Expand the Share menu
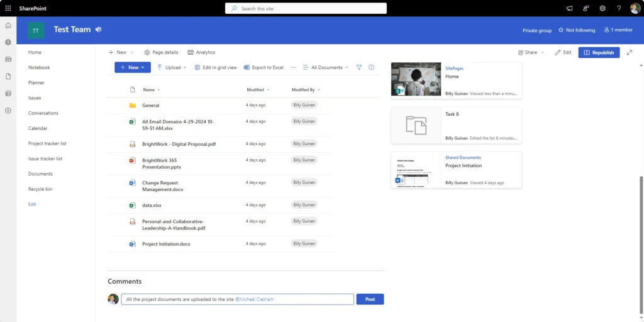The height and width of the screenshot is (322, 644). pos(531,52)
